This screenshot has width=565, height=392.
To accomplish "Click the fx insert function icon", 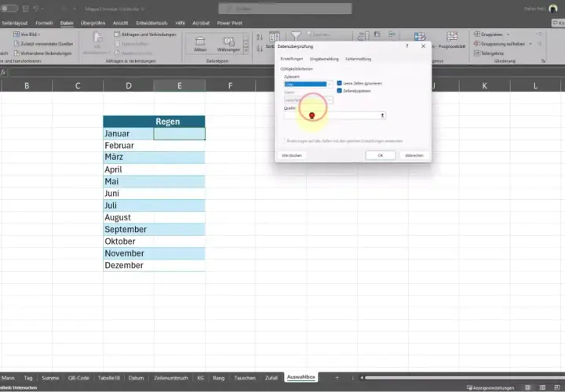I will coord(3,72).
